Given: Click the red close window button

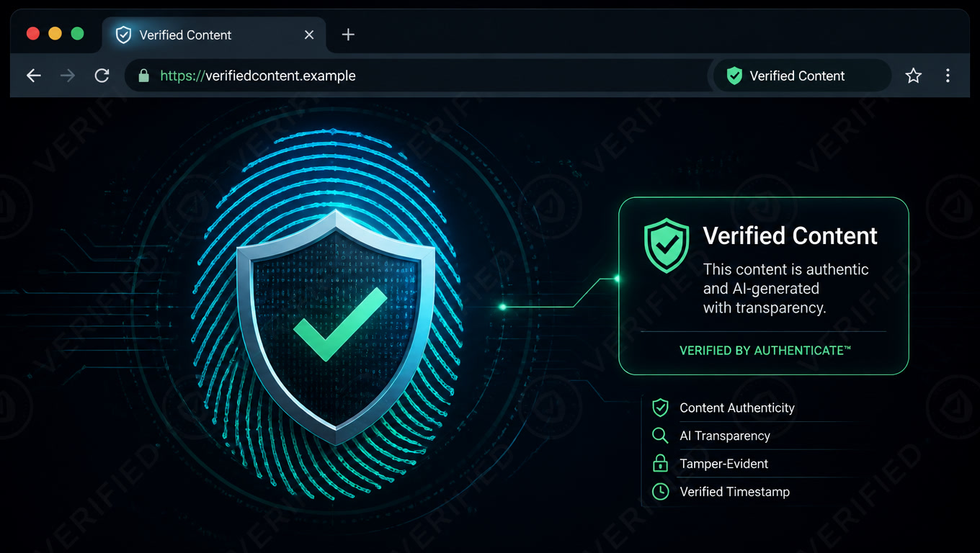Looking at the screenshot, I should point(32,34).
